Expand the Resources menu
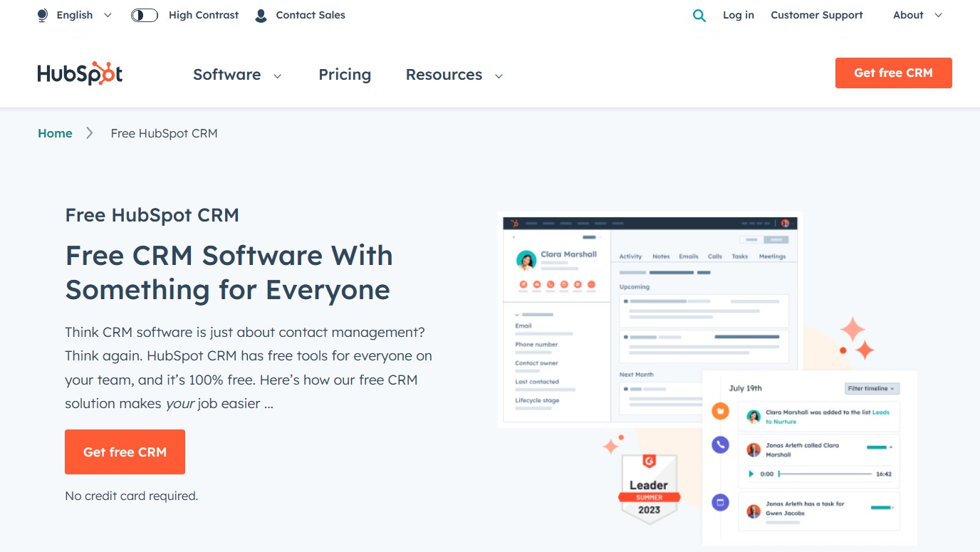Screen dimensions: 980x552 coord(454,75)
